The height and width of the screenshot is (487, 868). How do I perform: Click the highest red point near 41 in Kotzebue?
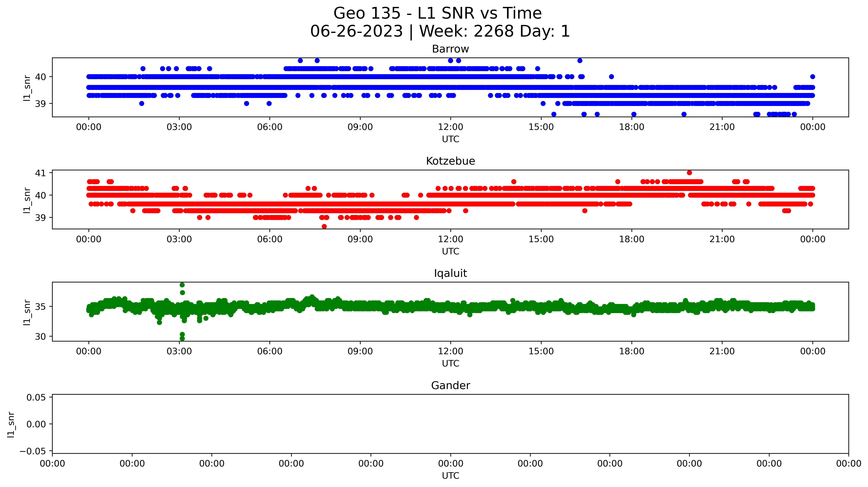click(x=689, y=173)
